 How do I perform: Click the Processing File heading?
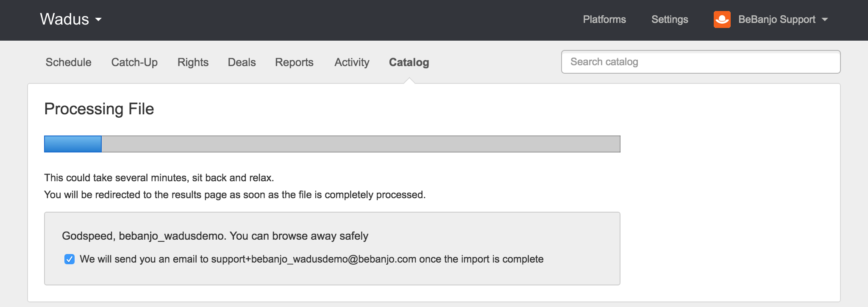[99, 109]
